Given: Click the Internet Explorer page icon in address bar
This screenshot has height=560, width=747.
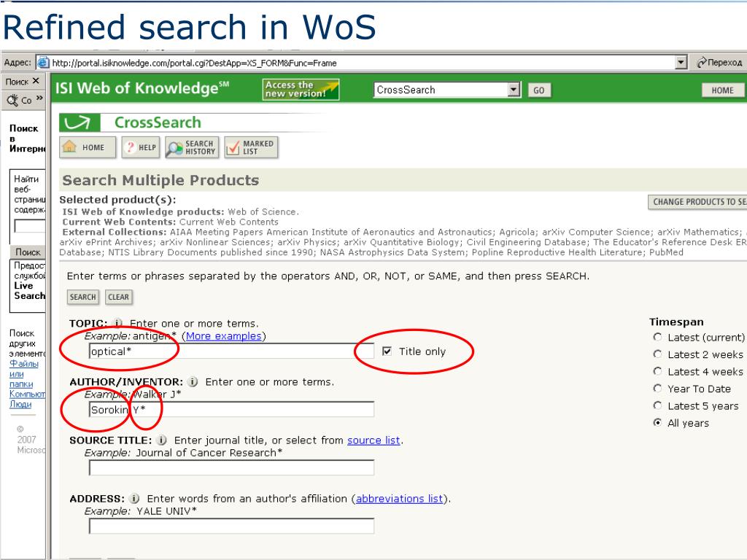Looking at the screenshot, I should (43, 63).
